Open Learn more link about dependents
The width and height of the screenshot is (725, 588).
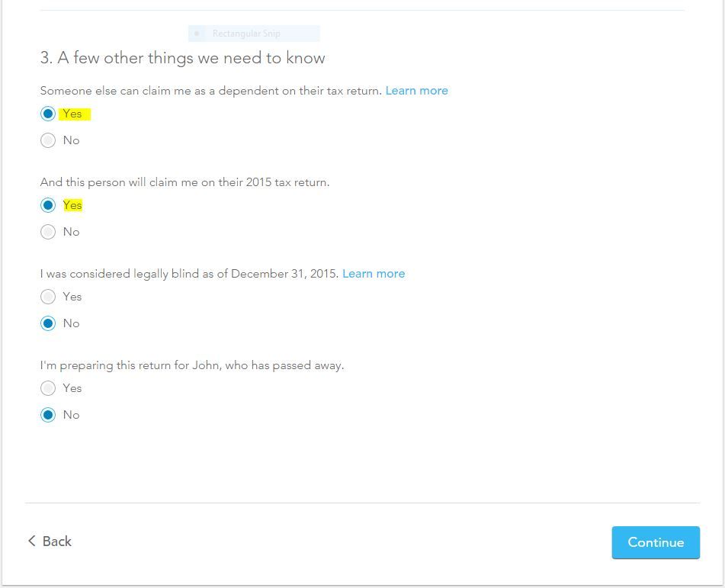(x=416, y=91)
